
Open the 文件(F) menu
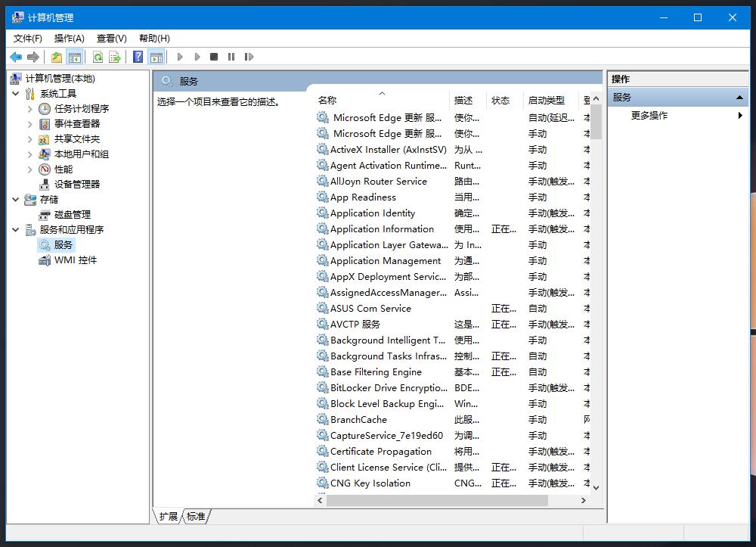(x=27, y=38)
